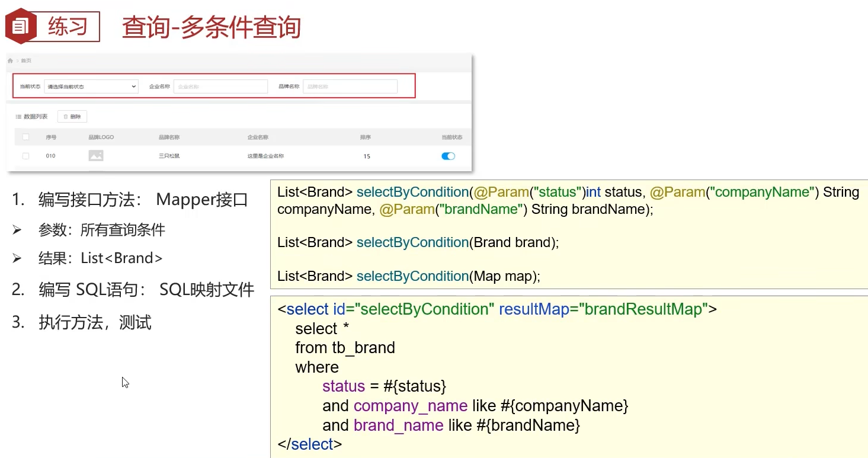Viewport: 868px width, 458px height.
Task: Click the 排序 column header
Action: click(x=365, y=137)
